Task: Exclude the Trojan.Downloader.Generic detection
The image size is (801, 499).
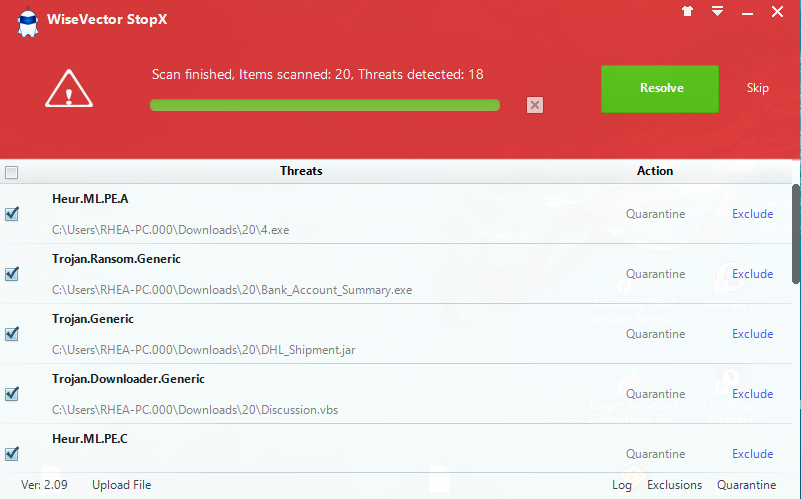Action: tap(752, 394)
